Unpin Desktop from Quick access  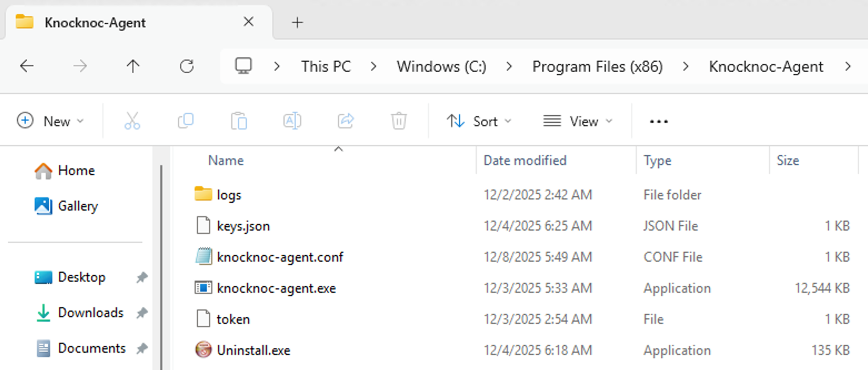pyautogui.click(x=142, y=277)
